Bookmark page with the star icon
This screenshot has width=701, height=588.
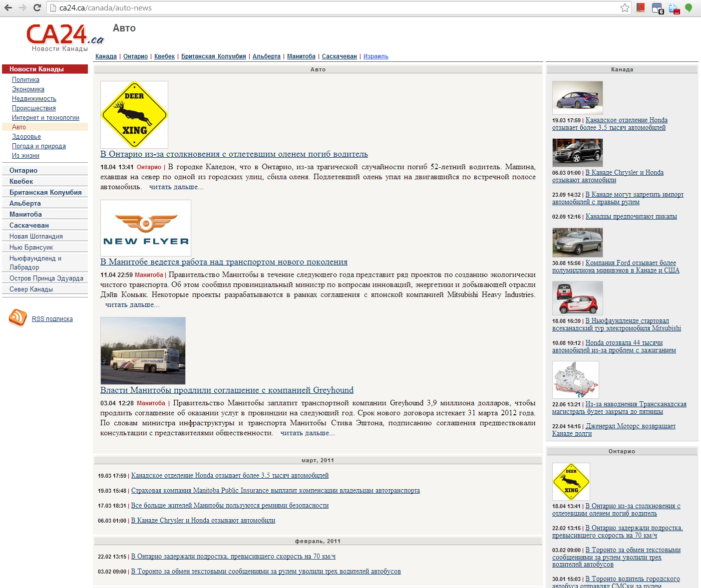pos(625,8)
